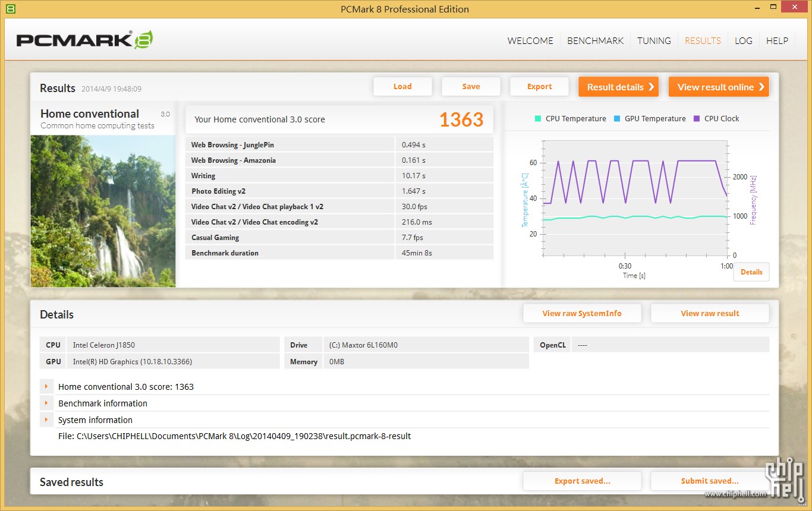The width and height of the screenshot is (812, 511).
Task: Open the WELCOME tab
Action: pyautogui.click(x=530, y=40)
